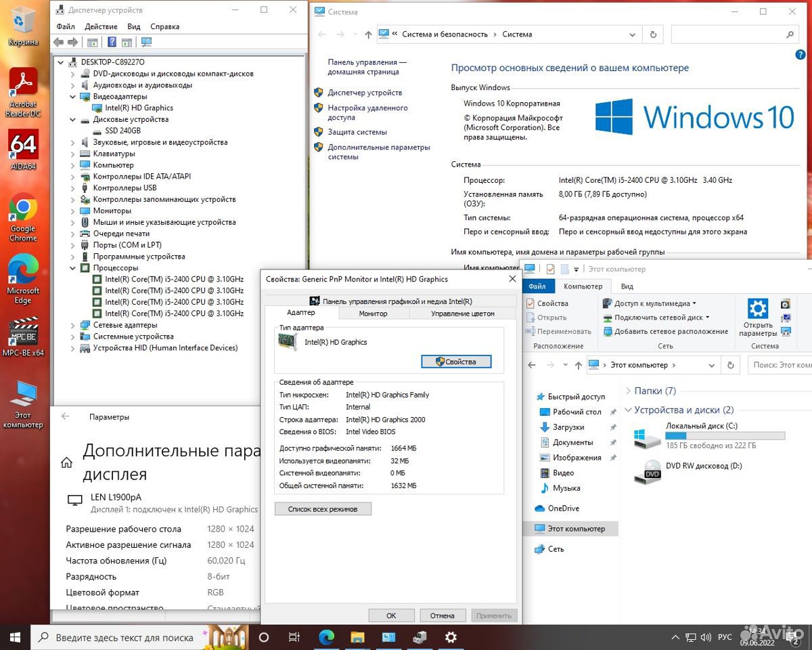Open 'Защита системы' link

pos(357,132)
